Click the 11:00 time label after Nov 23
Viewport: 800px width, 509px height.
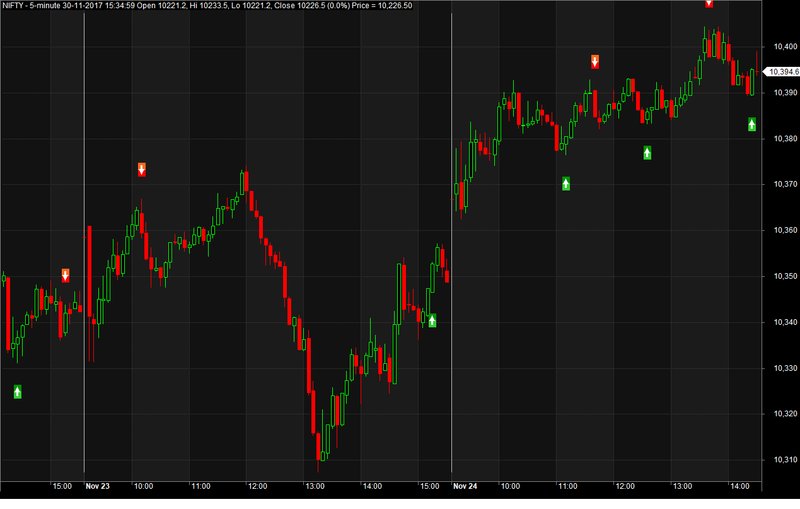(201, 487)
